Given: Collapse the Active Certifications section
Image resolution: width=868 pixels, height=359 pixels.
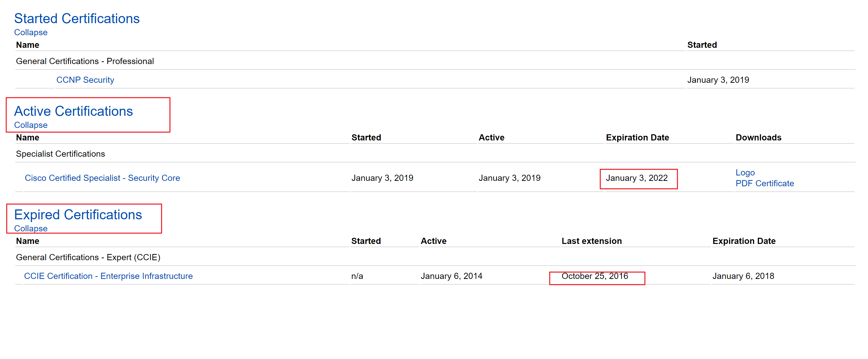Looking at the screenshot, I should pos(31,125).
